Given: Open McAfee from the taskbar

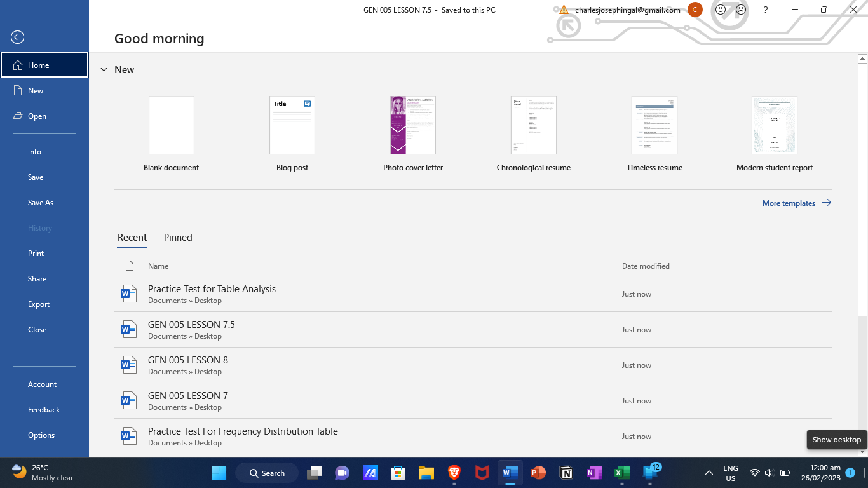Looking at the screenshot, I should (482, 473).
